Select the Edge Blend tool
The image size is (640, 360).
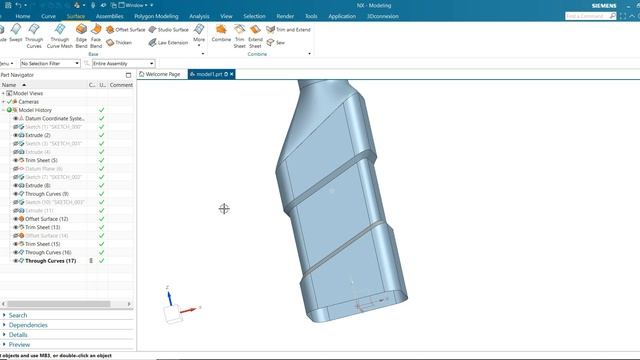81,36
